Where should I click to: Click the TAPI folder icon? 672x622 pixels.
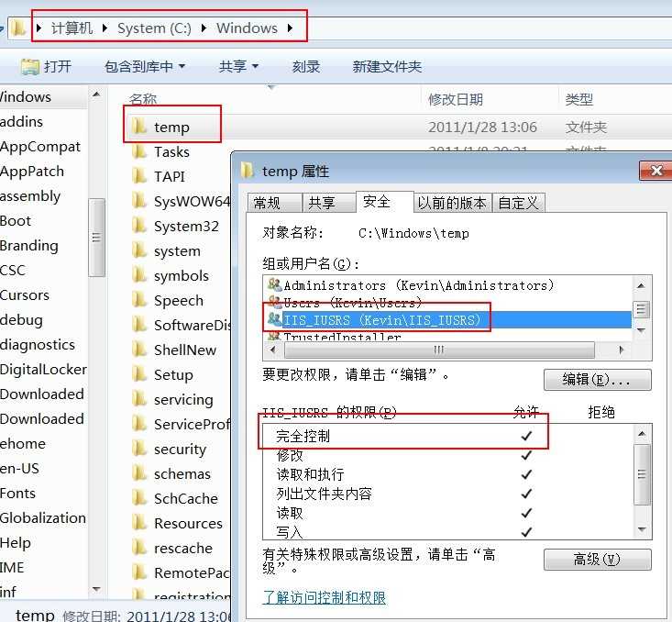coord(139,176)
